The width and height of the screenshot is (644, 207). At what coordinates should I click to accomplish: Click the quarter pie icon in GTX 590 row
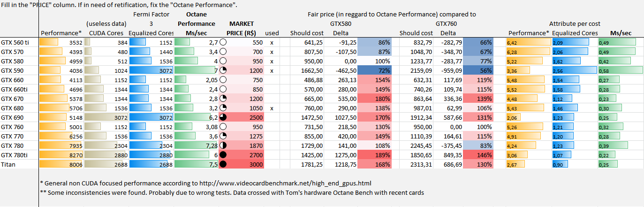click(223, 70)
